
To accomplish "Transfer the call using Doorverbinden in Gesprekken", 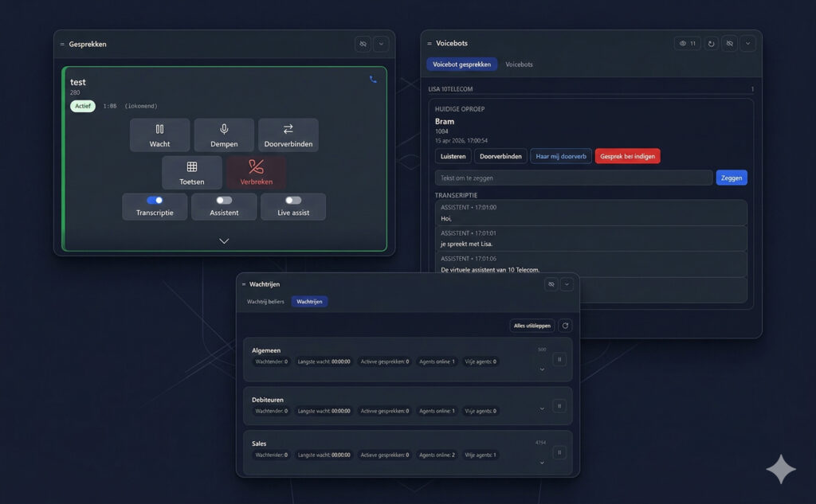I will pyautogui.click(x=288, y=135).
